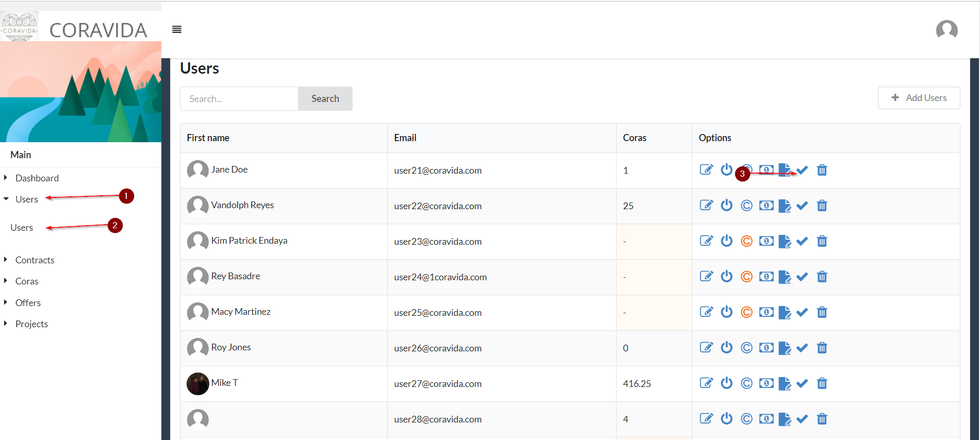Toggle the hamburger menu in the header

177,29
